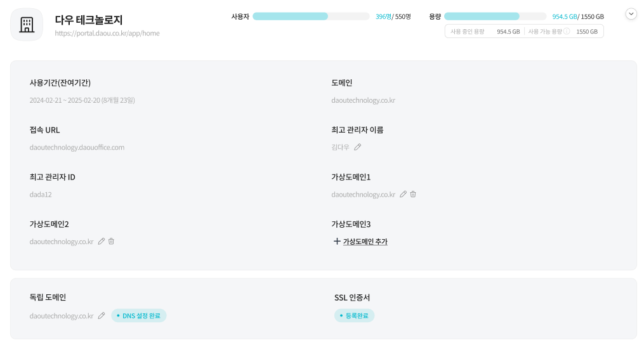Click the DNS 설정 완료 badge
Image resolution: width=644 pixels, height=345 pixels.
point(139,316)
